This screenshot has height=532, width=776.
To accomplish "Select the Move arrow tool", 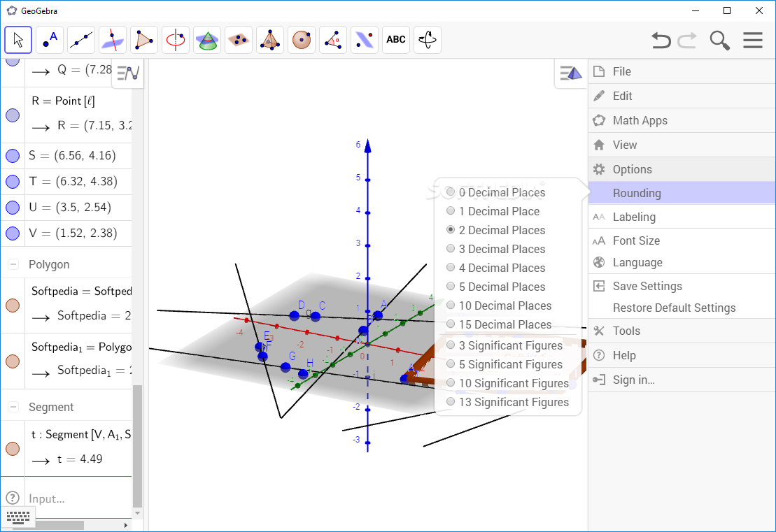I will pyautogui.click(x=18, y=40).
